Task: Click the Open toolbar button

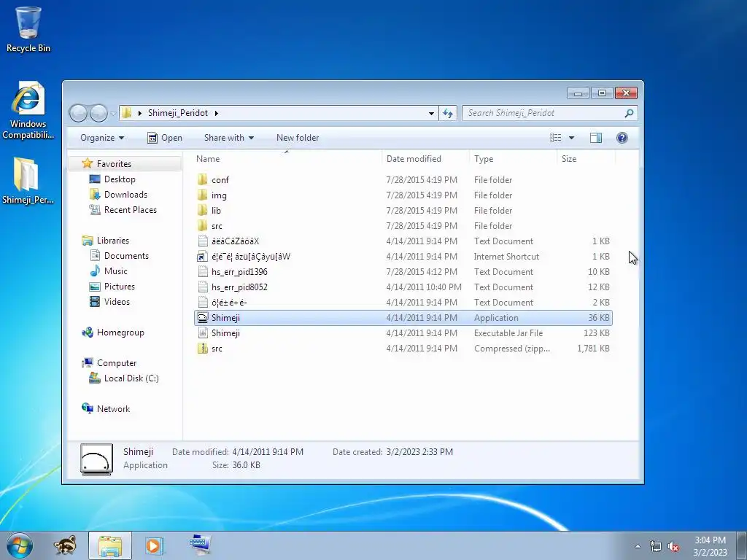Action: [x=165, y=138]
